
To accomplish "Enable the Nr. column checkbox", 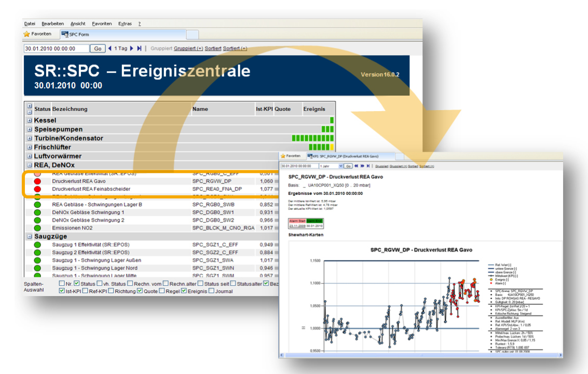I will coord(62,284).
